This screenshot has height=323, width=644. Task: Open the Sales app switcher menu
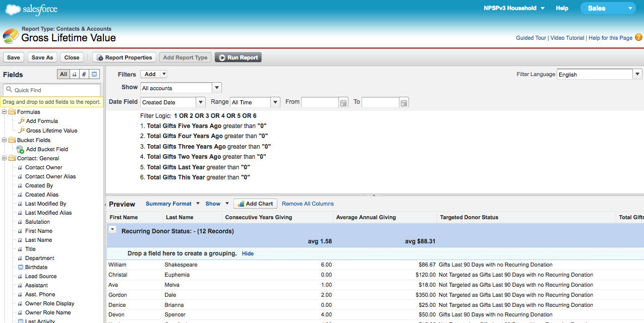[608, 8]
